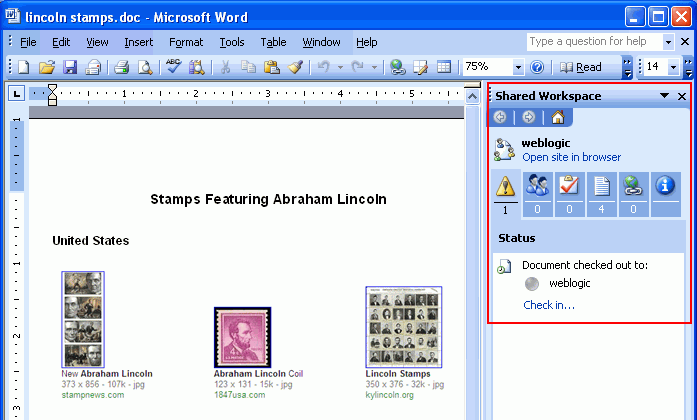Redo the last action
This screenshot has height=420, width=697.
pyautogui.click(x=357, y=68)
